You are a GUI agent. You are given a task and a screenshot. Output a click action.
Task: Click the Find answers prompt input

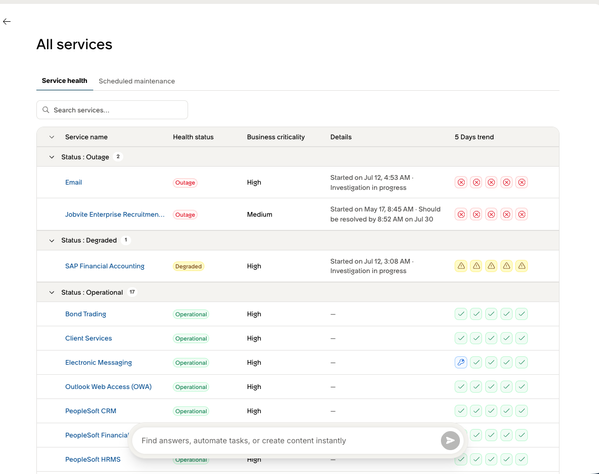(287, 441)
